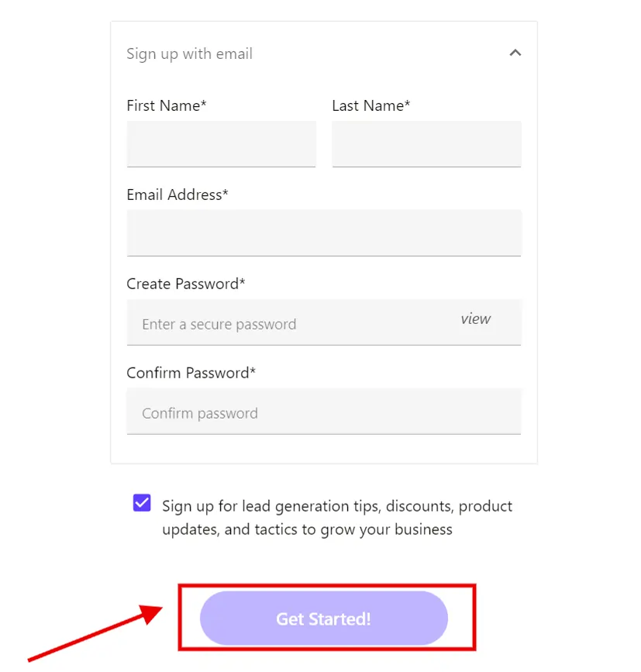Click the Email Address label

coord(177,195)
